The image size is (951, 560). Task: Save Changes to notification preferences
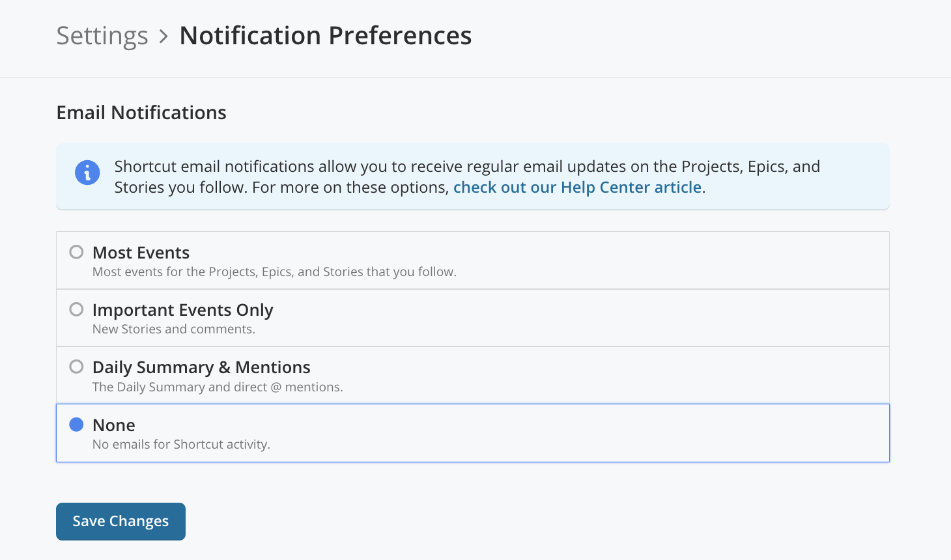tap(121, 522)
